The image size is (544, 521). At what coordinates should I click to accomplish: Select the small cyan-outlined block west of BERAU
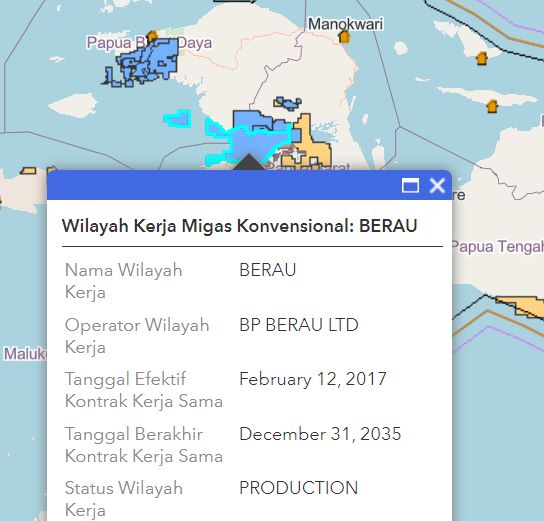(x=178, y=119)
